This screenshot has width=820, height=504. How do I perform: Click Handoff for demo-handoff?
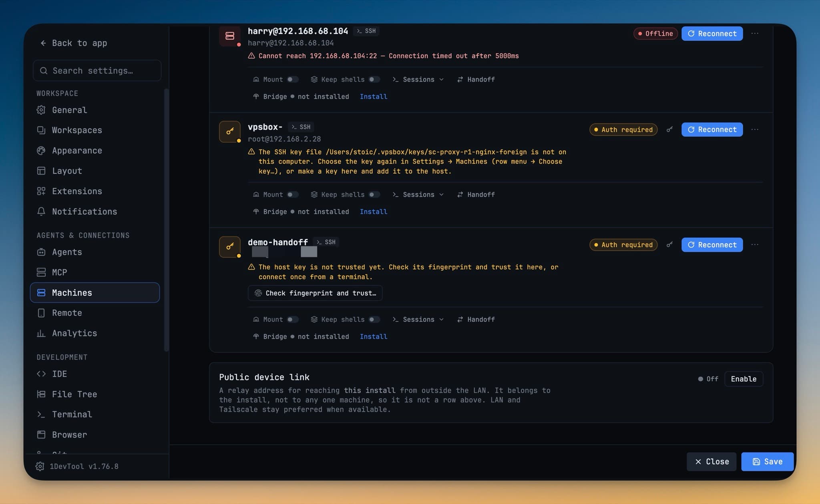[x=476, y=320]
